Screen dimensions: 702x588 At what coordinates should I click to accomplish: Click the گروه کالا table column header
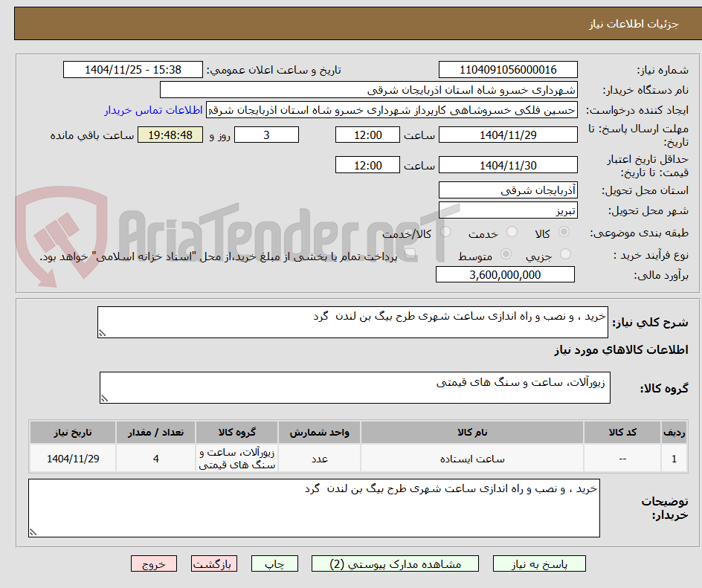(236, 433)
